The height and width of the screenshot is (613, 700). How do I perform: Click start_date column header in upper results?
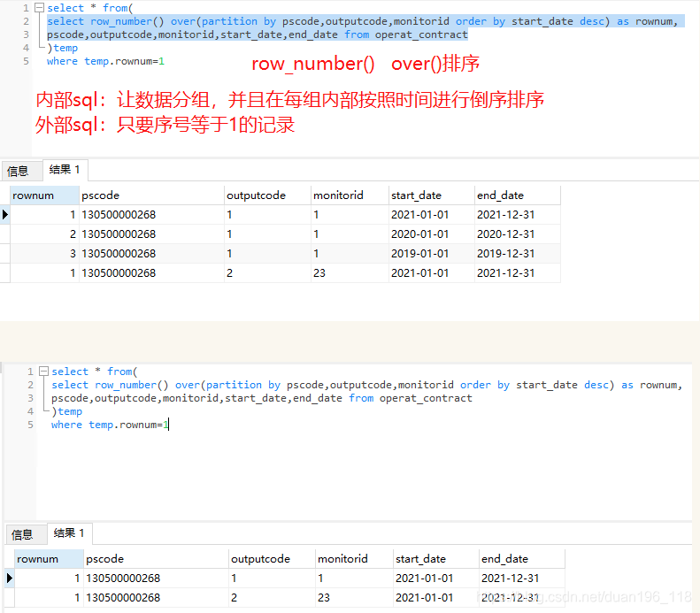pos(431,195)
